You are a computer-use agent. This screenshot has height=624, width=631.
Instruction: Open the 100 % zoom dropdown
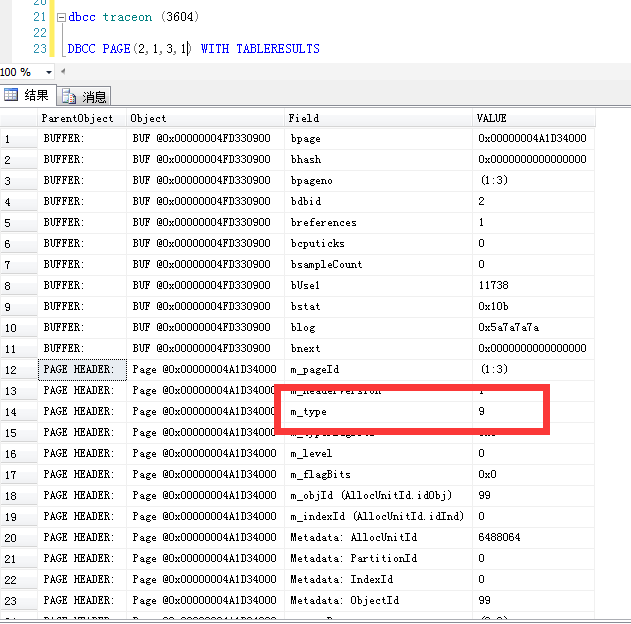tap(49, 72)
